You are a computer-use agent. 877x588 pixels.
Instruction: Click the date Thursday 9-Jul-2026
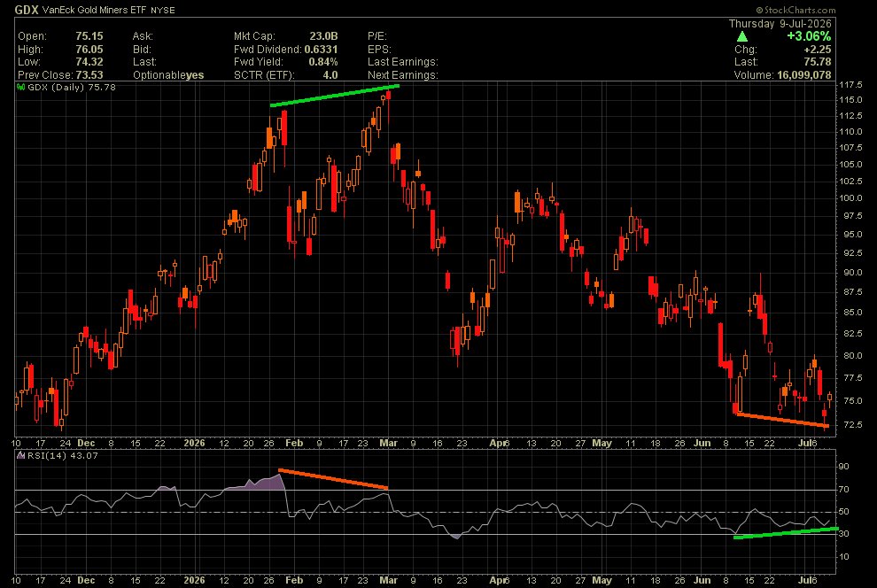point(780,24)
